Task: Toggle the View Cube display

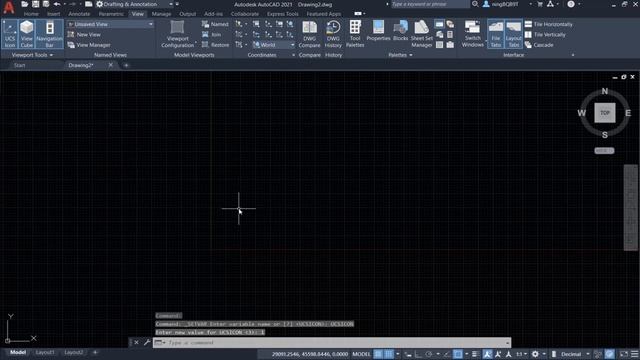Action: click(27, 34)
